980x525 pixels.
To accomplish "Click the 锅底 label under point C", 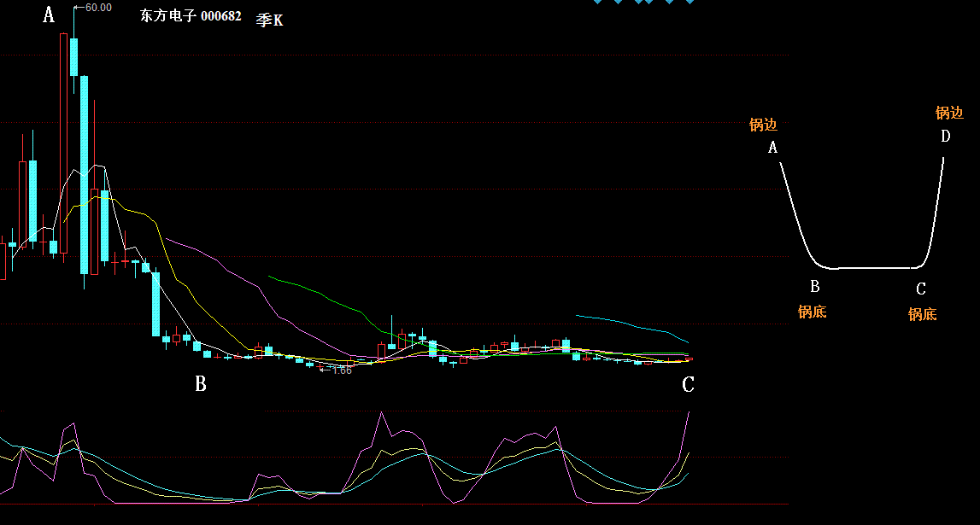I will point(922,314).
